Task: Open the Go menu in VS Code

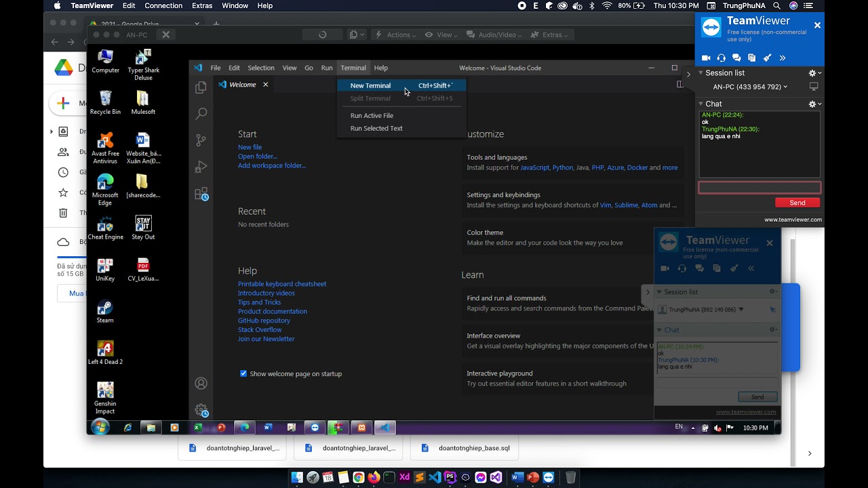Action: [x=309, y=68]
